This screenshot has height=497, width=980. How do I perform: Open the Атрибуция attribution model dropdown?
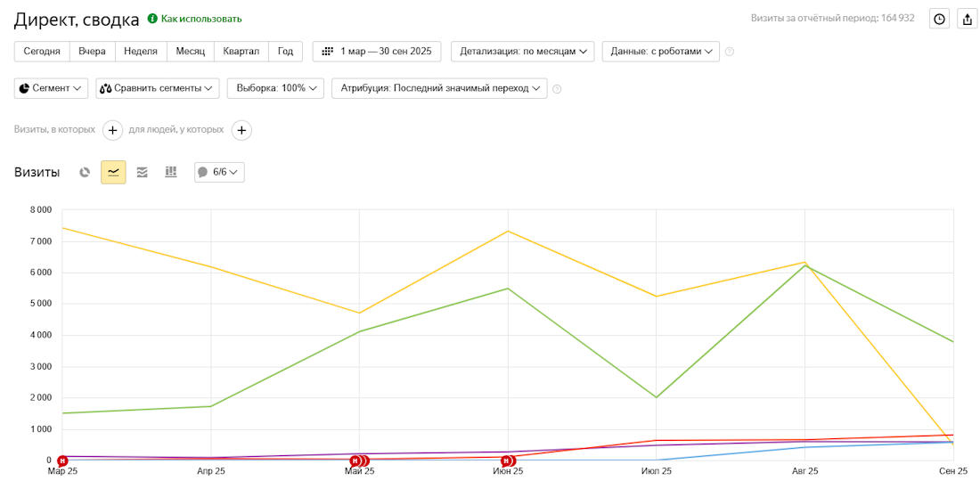pyautogui.click(x=438, y=88)
